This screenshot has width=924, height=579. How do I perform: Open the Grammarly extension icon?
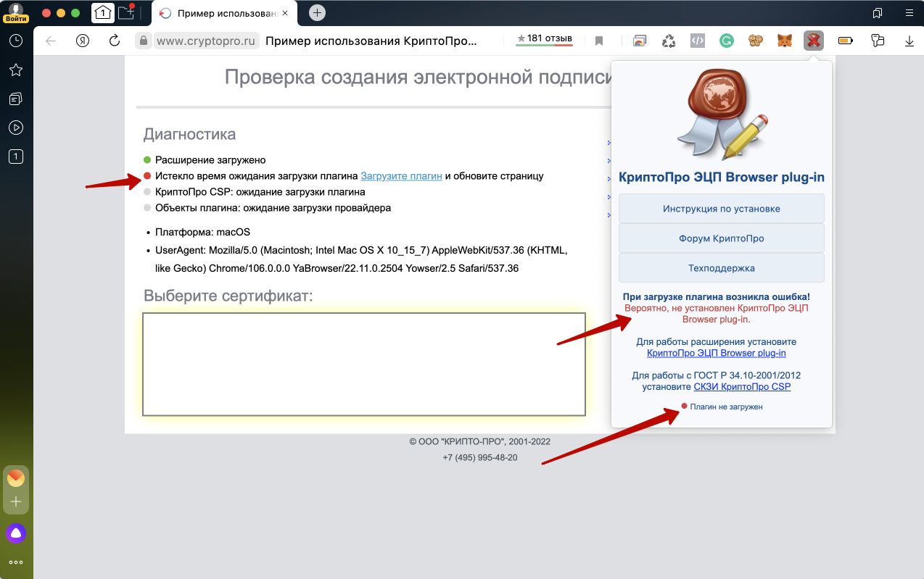point(726,41)
